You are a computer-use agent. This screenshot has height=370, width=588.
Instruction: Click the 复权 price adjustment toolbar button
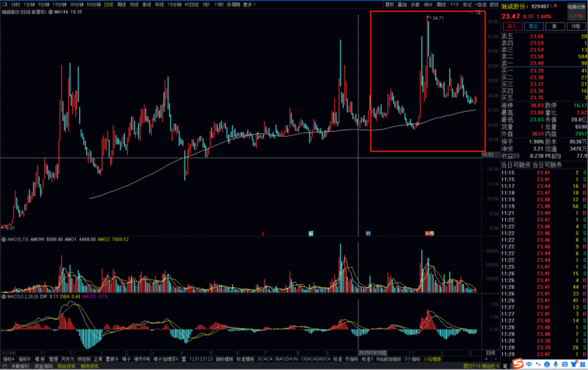tap(390, 4)
